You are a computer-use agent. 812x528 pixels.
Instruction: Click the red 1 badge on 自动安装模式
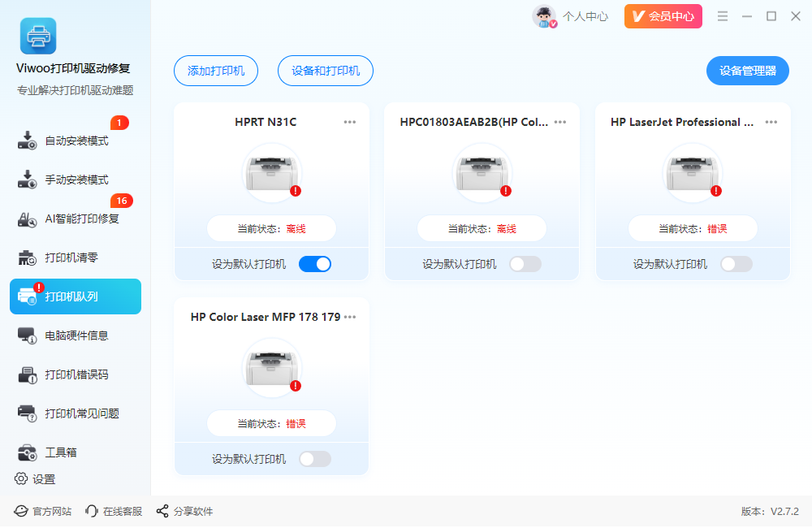pos(119,123)
